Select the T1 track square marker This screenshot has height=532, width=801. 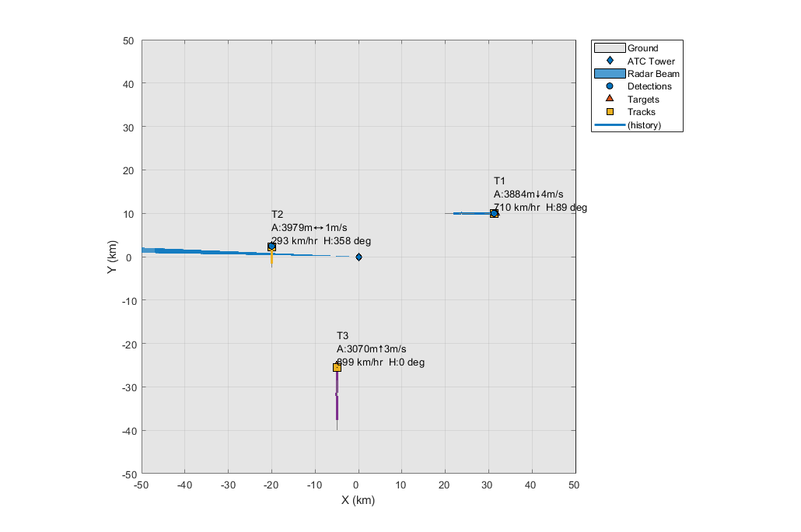pos(494,214)
